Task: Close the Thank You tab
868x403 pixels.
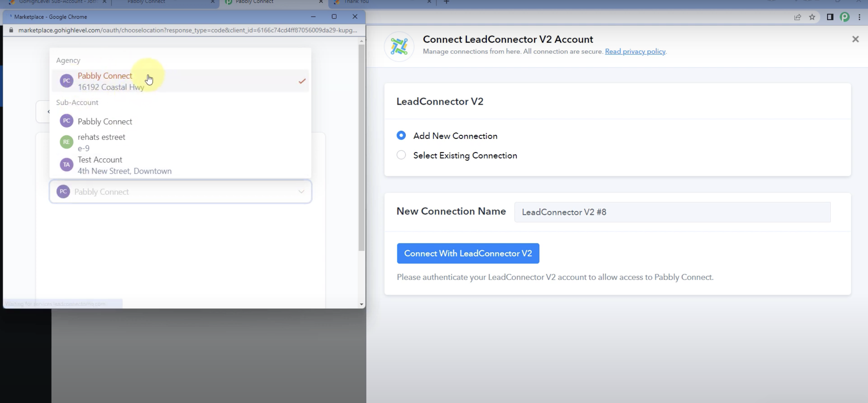Action: coord(429,2)
